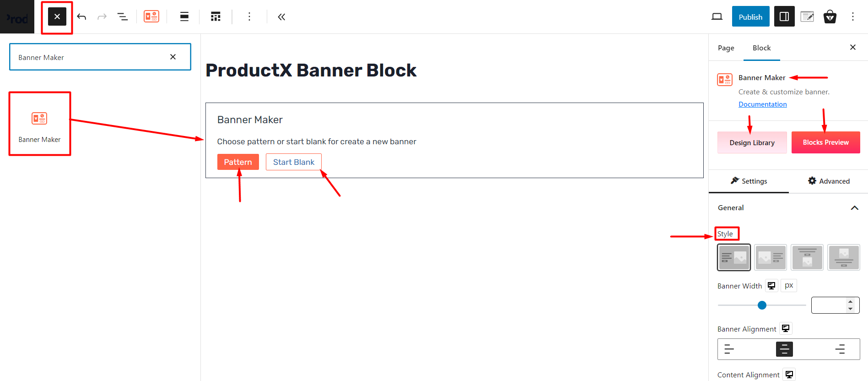Change Banner Width responsive device

pos(771,286)
